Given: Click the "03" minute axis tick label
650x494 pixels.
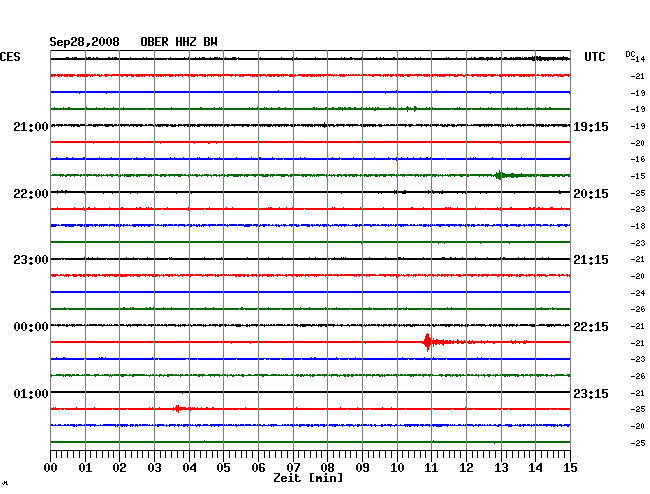Looking at the screenshot, I should tap(154, 467).
